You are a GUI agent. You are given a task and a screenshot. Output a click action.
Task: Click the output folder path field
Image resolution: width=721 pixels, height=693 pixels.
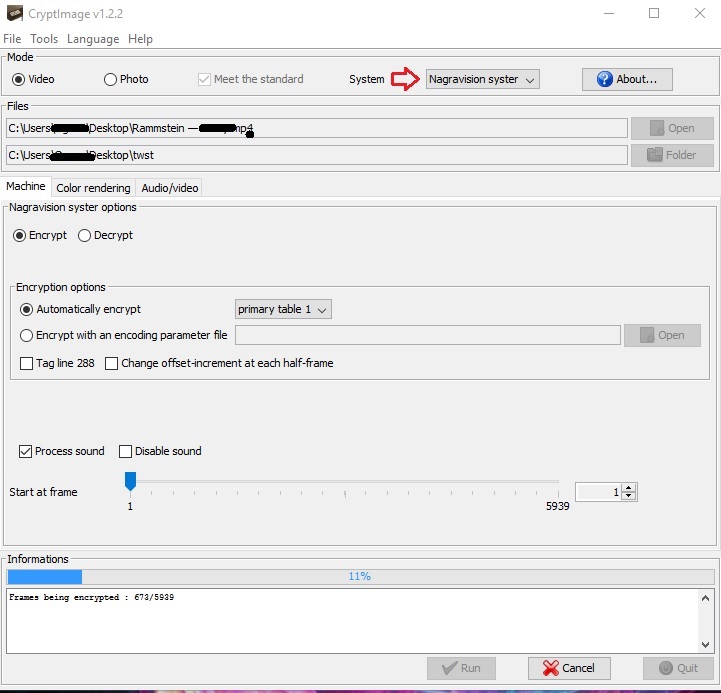tap(317, 155)
